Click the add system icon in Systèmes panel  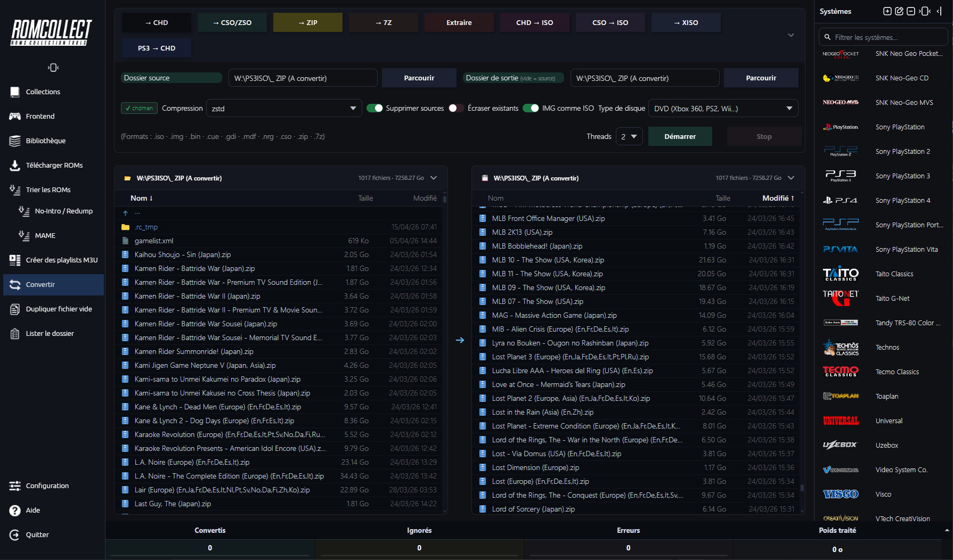click(887, 11)
